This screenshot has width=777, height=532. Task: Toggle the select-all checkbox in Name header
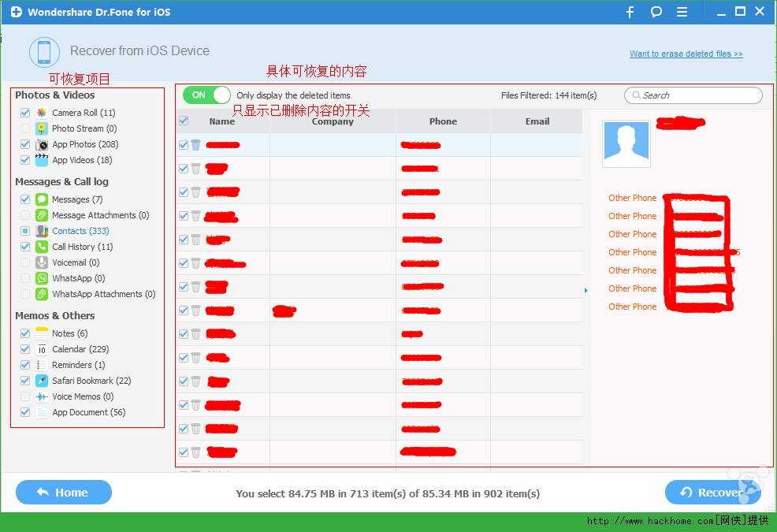pyautogui.click(x=184, y=121)
